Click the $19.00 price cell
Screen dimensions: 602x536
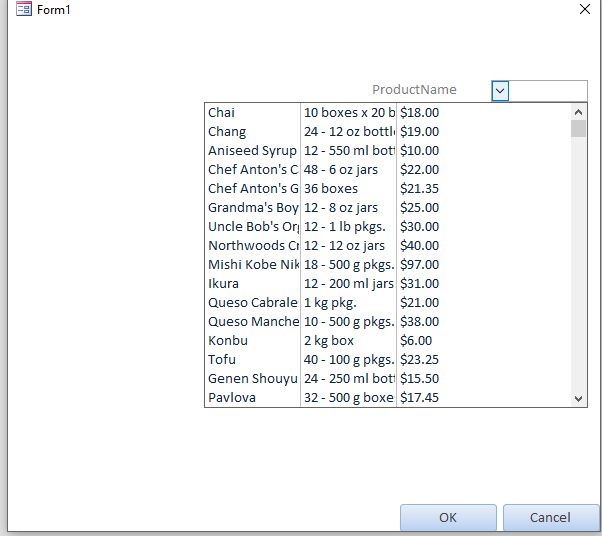click(x=419, y=132)
